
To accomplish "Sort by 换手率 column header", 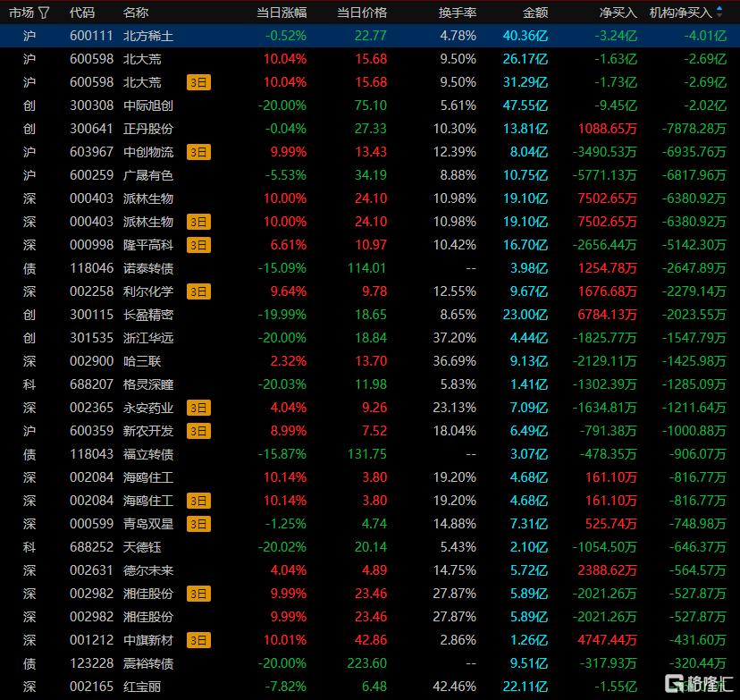I will [x=458, y=13].
